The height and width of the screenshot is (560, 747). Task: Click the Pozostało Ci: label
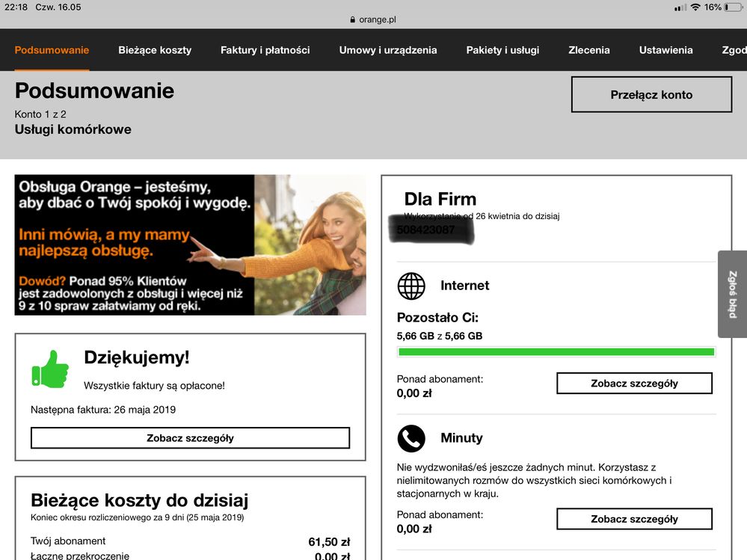(x=438, y=318)
